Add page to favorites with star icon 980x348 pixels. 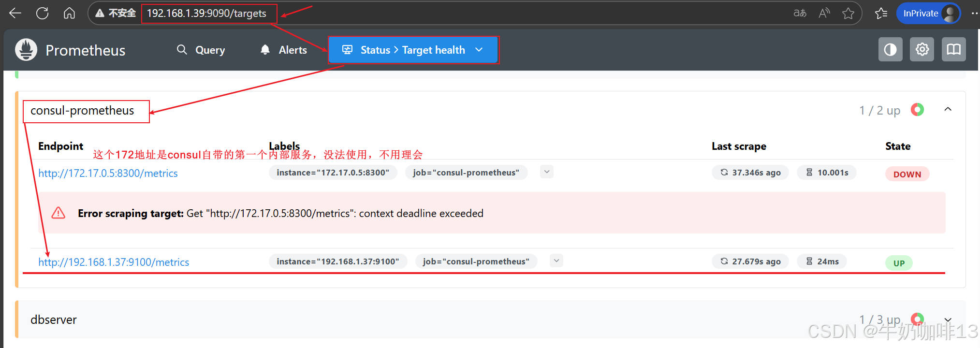point(848,14)
